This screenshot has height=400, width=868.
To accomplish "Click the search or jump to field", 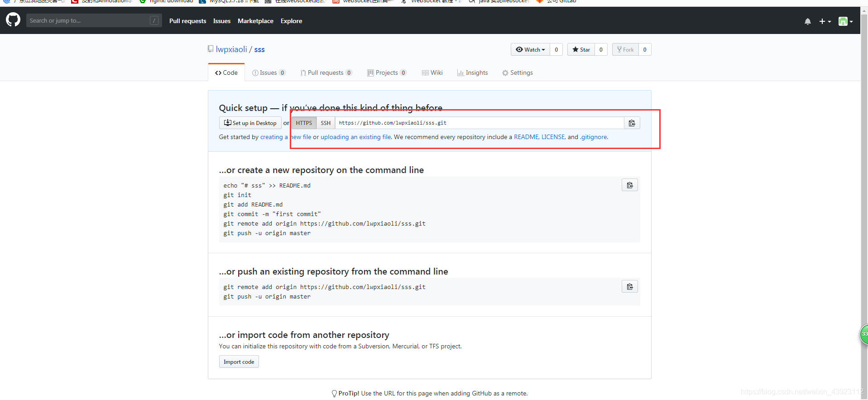I will (93, 20).
